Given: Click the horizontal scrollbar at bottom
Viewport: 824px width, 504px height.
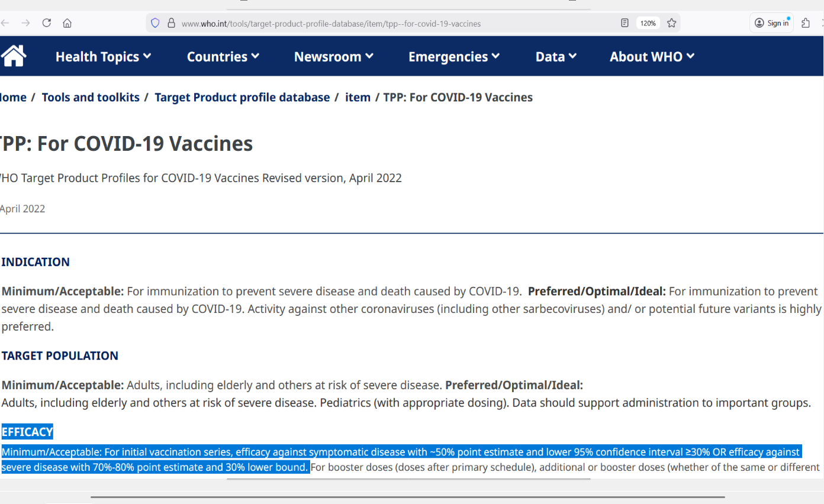Looking at the screenshot, I should click(x=408, y=497).
